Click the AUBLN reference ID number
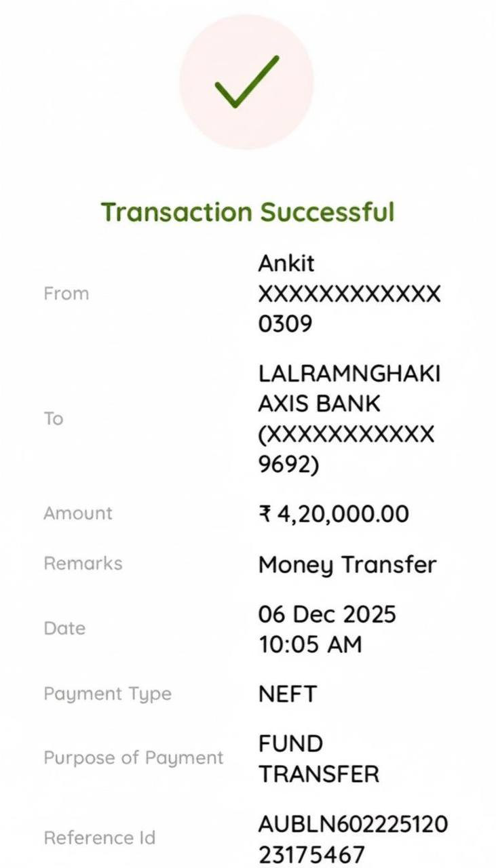 tap(353, 840)
